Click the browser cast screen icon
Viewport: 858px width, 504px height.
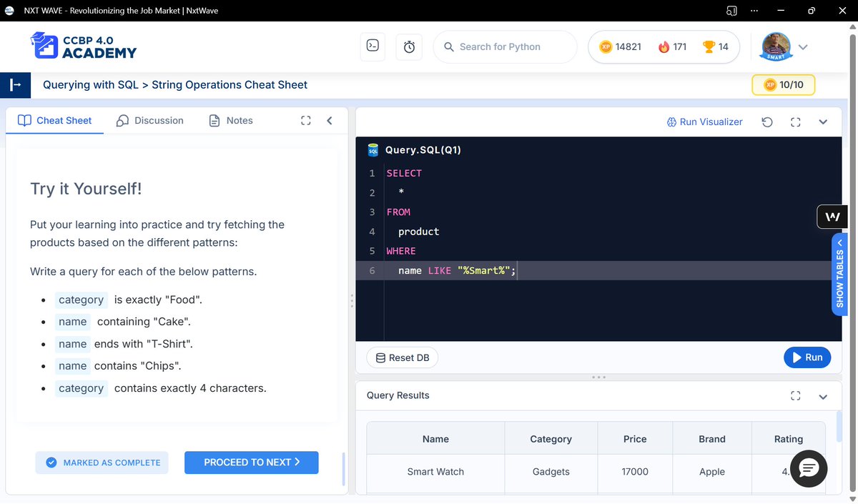[731, 11]
